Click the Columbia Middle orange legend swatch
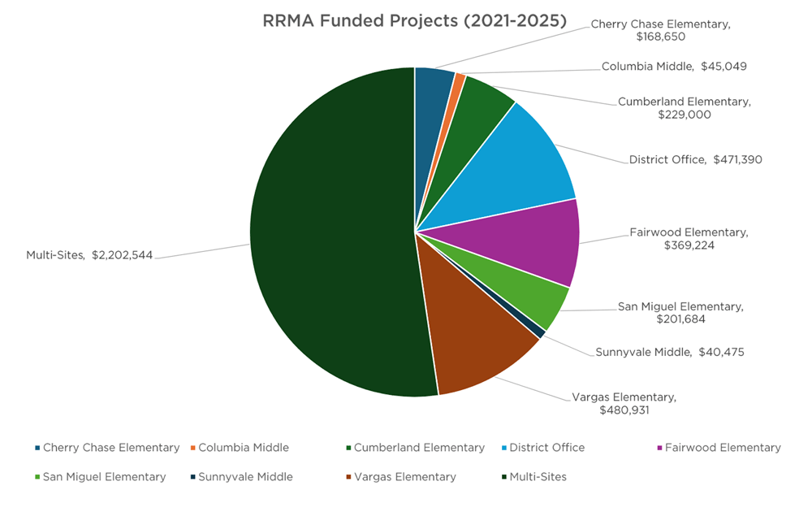The height and width of the screenshot is (516, 812). 192,448
